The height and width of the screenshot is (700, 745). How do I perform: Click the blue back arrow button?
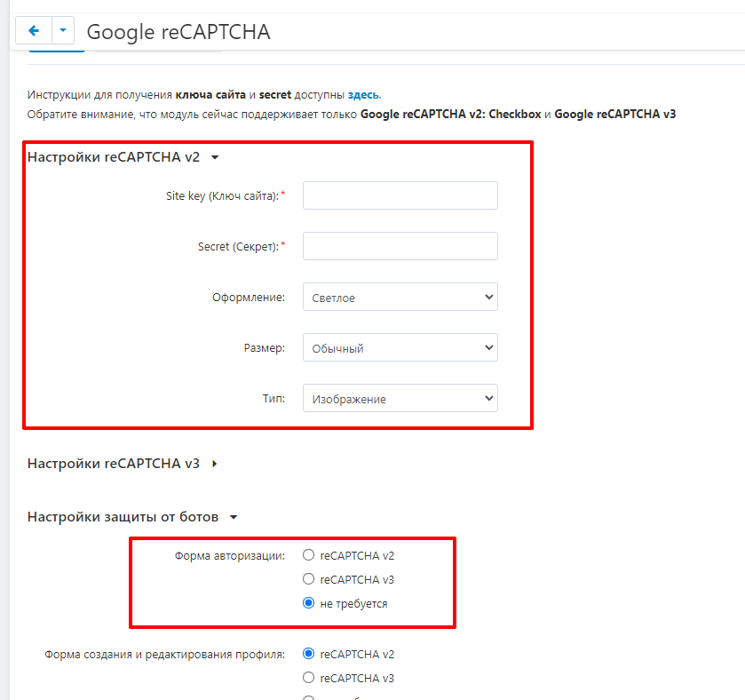pyautogui.click(x=34, y=31)
